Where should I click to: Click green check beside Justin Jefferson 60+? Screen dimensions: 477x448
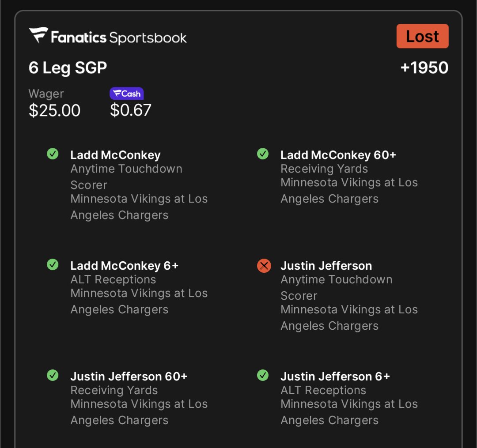tap(53, 375)
